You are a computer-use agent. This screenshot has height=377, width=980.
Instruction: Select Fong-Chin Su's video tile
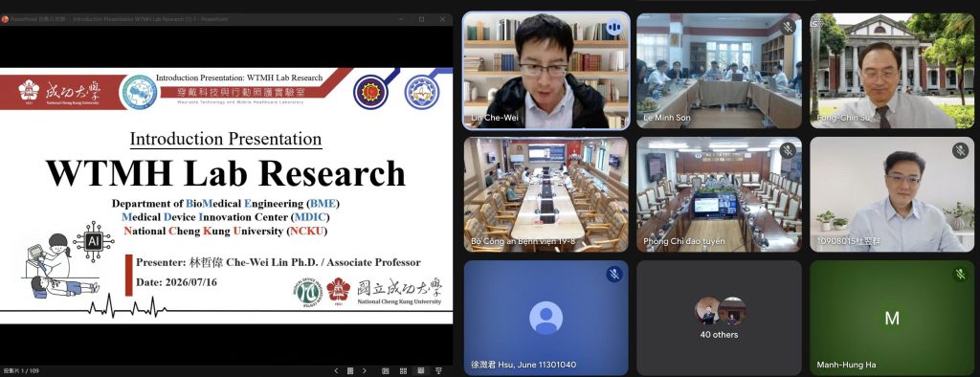[892, 71]
